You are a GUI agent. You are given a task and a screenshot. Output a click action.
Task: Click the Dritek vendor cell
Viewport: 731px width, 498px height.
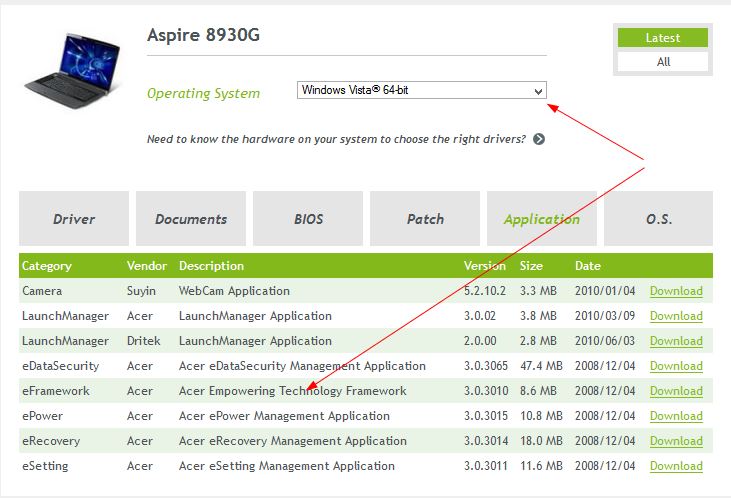[144, 341]
